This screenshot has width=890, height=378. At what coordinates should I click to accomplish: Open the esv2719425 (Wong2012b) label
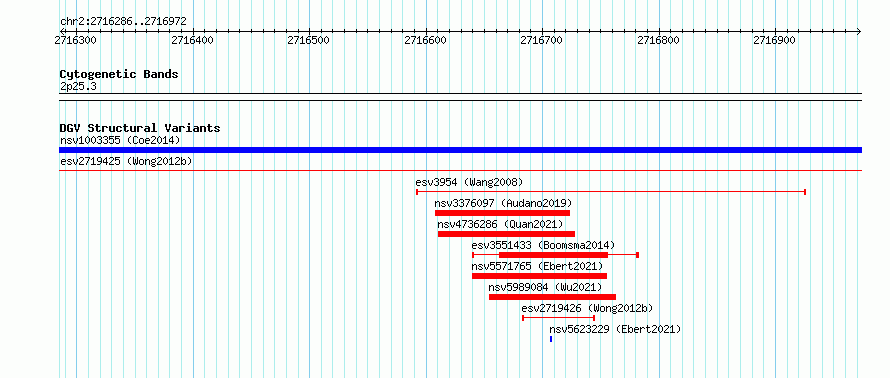tap(126, 161)
